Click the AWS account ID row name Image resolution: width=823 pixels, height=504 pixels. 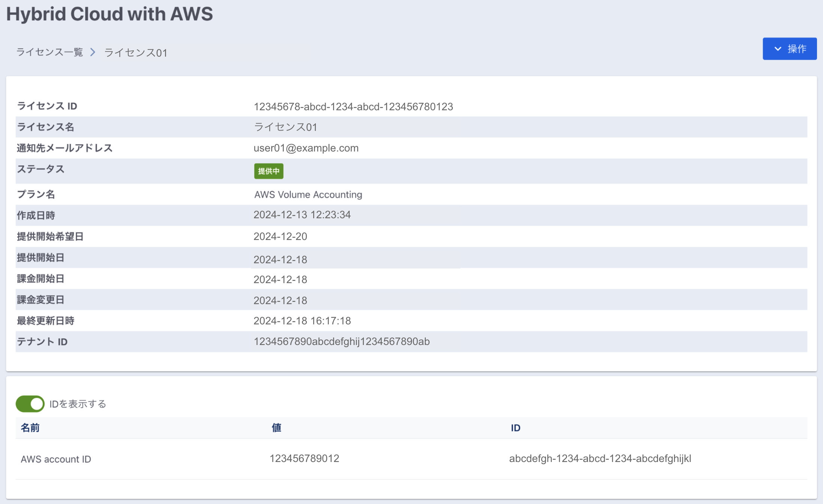click(x=56, y=459)
